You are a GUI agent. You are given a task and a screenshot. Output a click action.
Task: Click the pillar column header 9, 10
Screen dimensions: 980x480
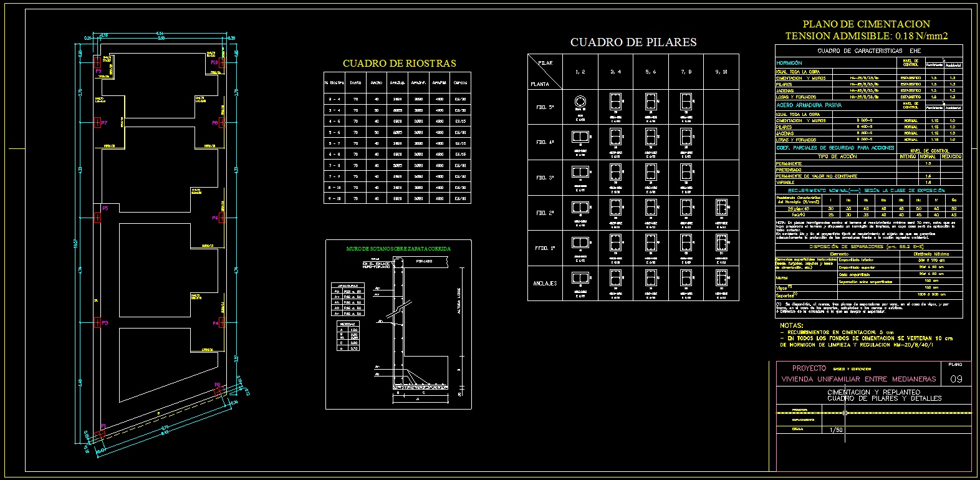click(721, 72)
